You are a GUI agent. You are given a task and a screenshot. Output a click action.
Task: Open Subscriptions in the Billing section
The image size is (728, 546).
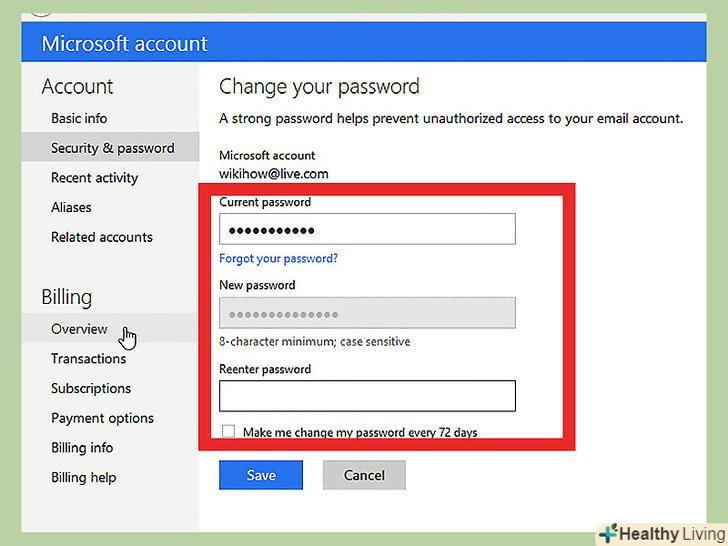coord(91,388)
